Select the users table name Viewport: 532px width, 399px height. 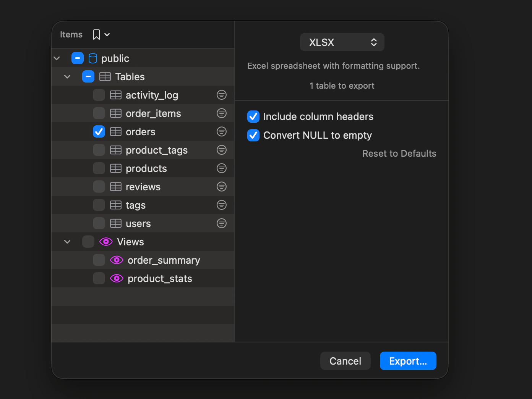point(138,224)
